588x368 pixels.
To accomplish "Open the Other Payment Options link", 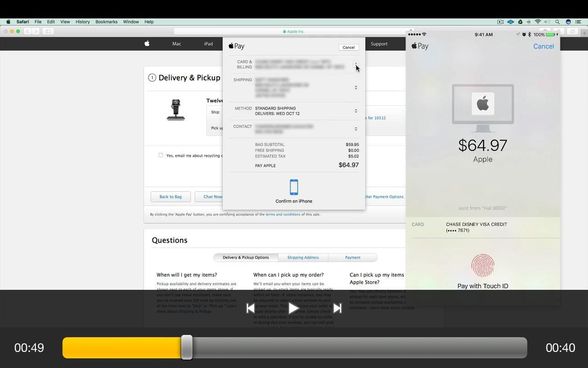I will point(383,197).
